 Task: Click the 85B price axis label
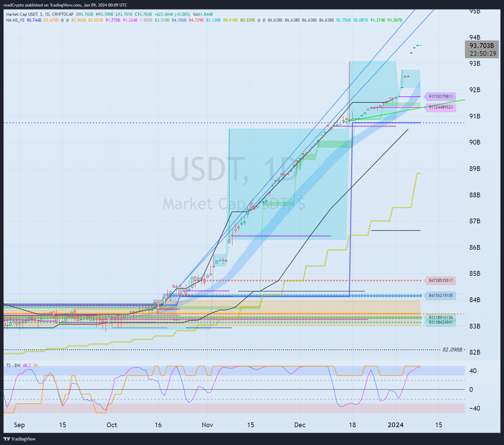pos(475,273)
